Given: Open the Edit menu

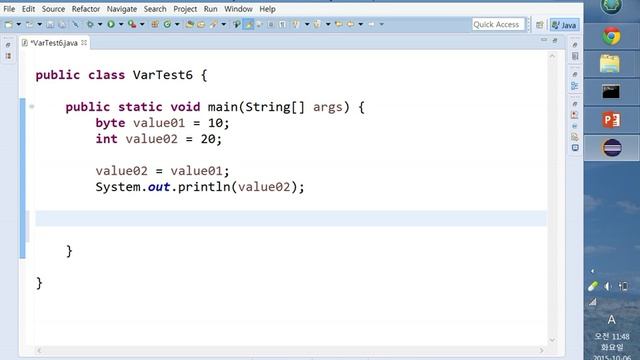Looking at the screenshot, I should 28,9.
